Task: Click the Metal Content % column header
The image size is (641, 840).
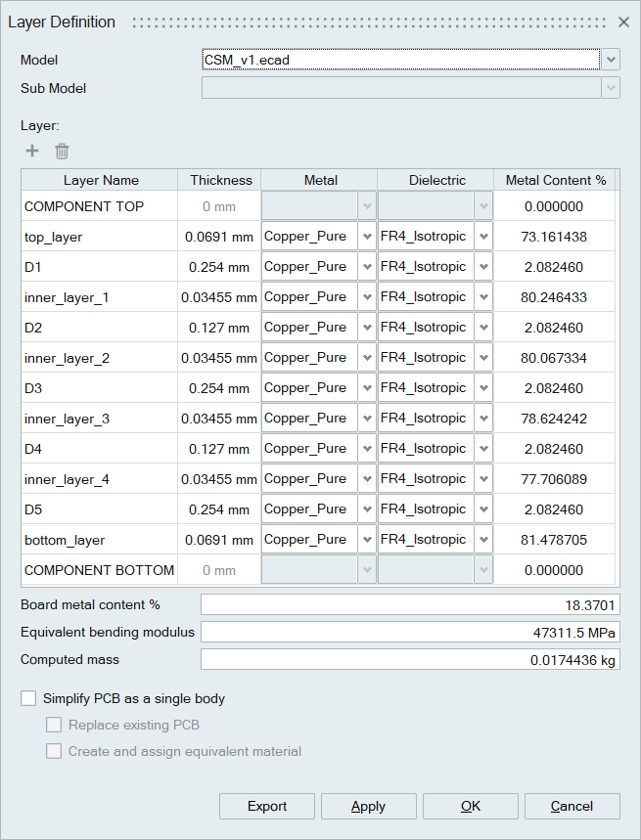Action: click(555, 180)
